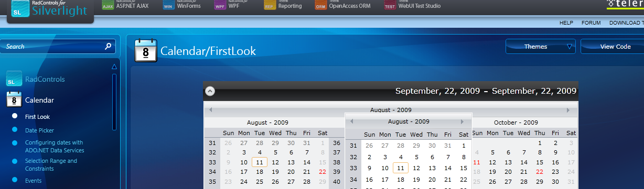Image resolution: width=644 pixels, height=189 pixels.
Task: Open the HELP link
Action: coord(566,23)
